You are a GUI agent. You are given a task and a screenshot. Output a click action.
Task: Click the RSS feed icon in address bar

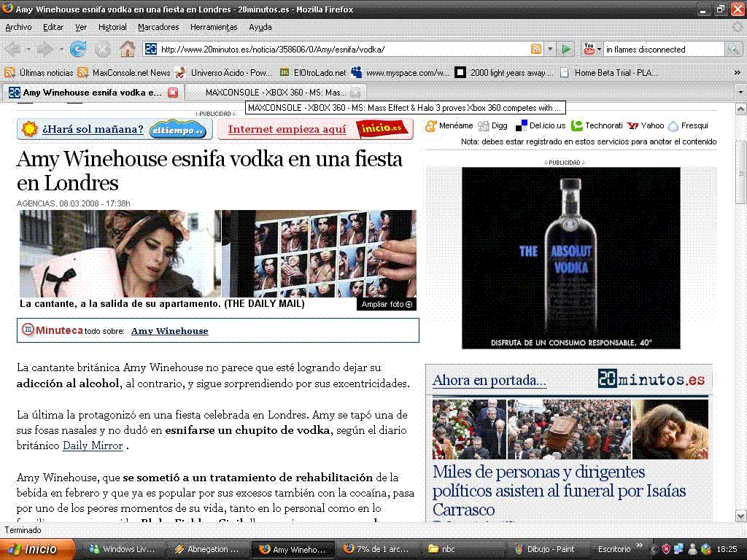point(536,49)
